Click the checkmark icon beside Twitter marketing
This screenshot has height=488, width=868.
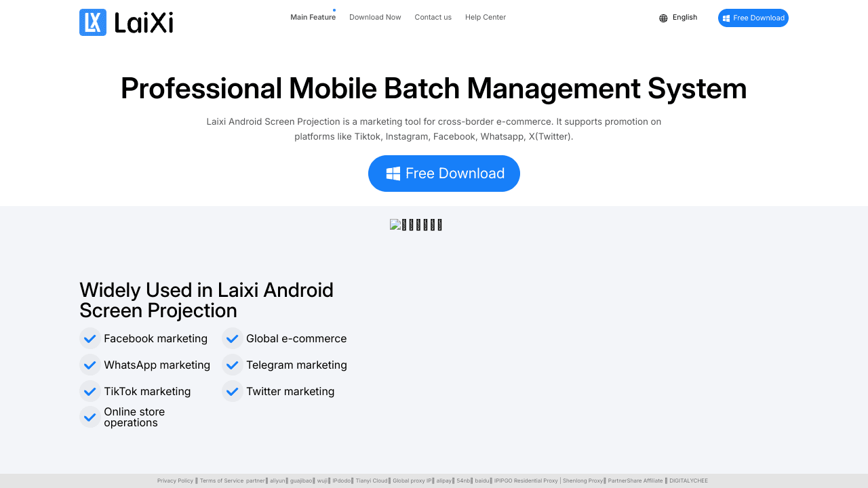point(233,391)
